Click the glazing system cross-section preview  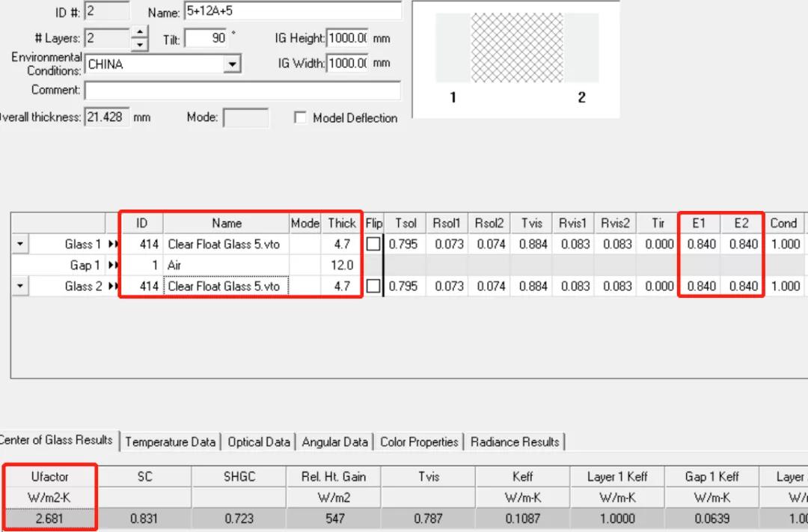tap(516, 59)
